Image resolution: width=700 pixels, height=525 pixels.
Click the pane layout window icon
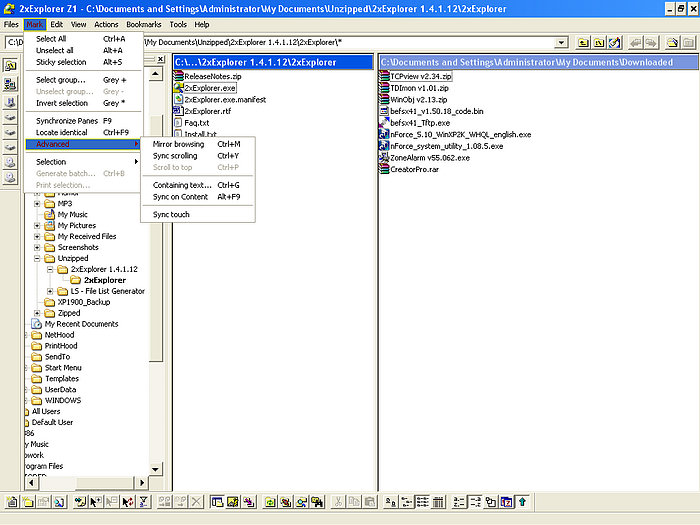(217, 502)
